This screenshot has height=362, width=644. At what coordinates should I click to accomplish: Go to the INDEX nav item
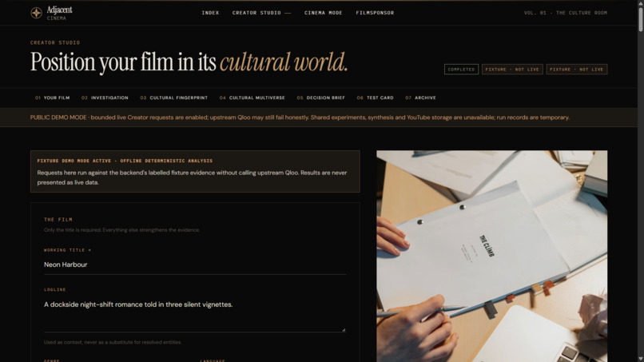210,13
